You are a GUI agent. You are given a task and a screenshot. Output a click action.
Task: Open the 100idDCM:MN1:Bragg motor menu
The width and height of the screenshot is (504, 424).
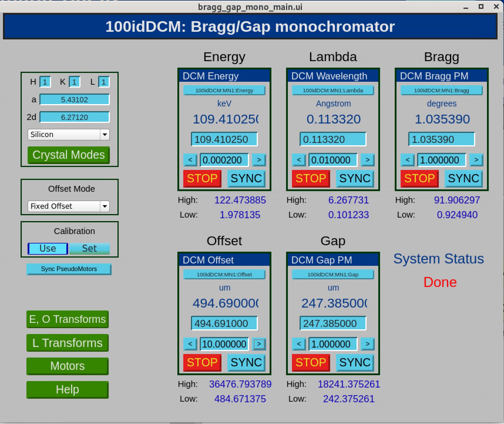(x=442, y=90)
